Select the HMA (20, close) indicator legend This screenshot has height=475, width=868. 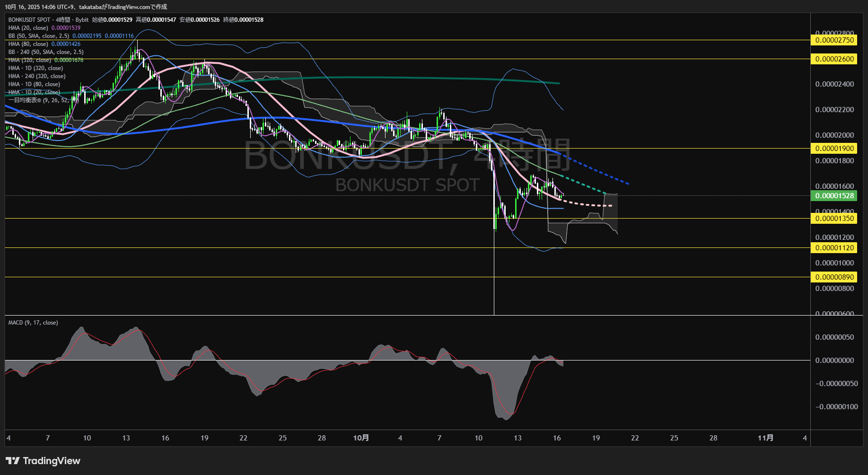(x=28, y=28)
